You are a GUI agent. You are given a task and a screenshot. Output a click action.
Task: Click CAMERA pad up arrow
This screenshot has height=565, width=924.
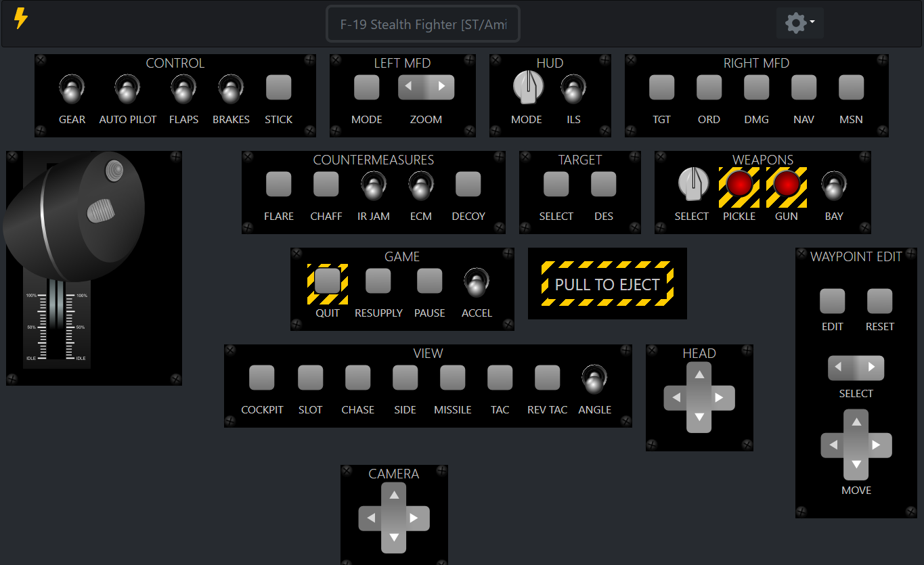[x=394, y=495]
